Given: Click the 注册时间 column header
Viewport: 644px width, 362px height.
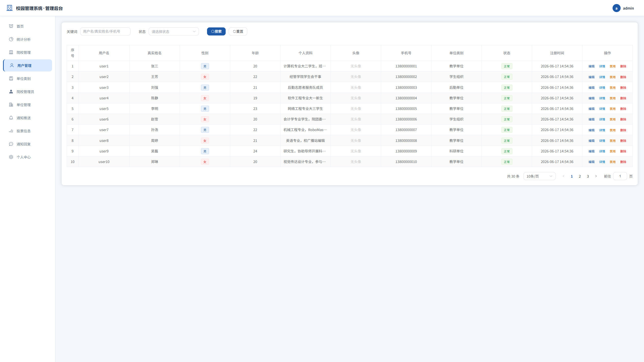Looking at the screenshot, I should click(x=557, y=53).
